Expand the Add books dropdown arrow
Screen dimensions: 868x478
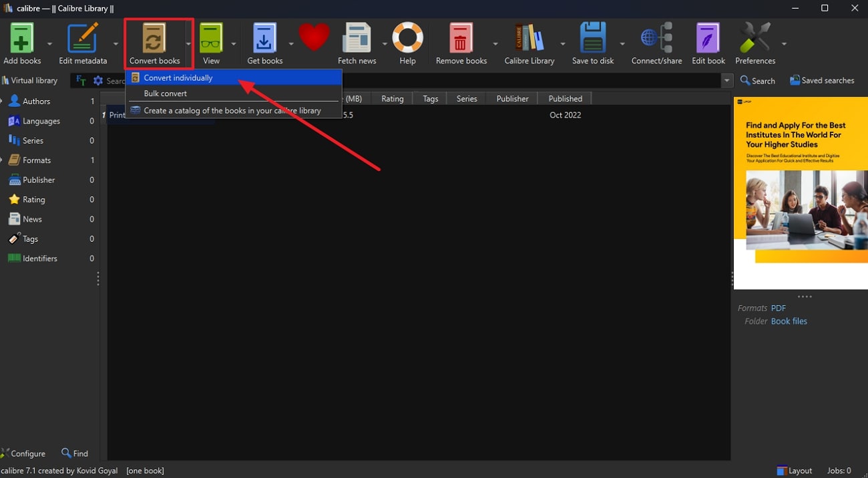coord(49,44)
